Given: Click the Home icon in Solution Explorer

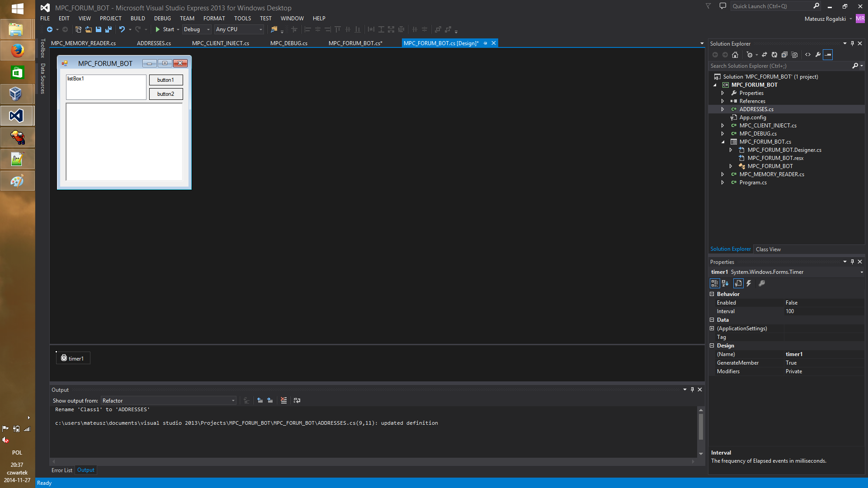Looking at the screenshot, I should (x=735, y=55).
